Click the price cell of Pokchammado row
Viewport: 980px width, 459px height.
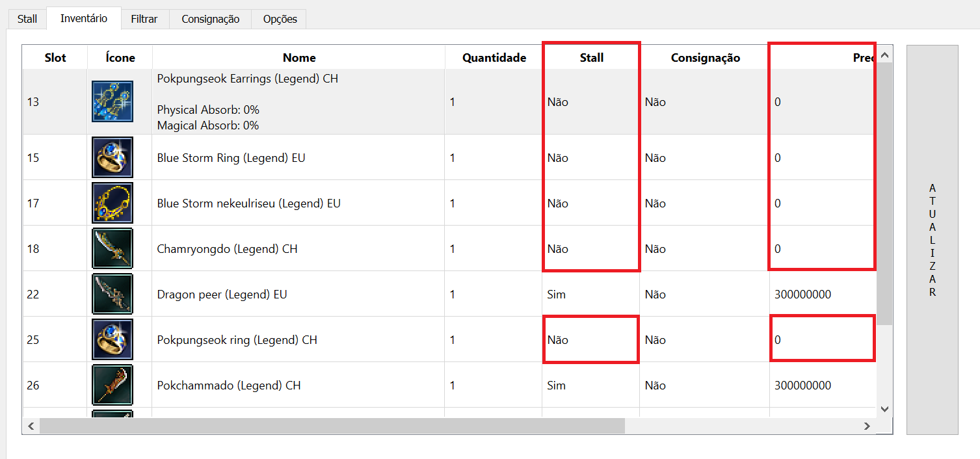click(x=802, y=386)
